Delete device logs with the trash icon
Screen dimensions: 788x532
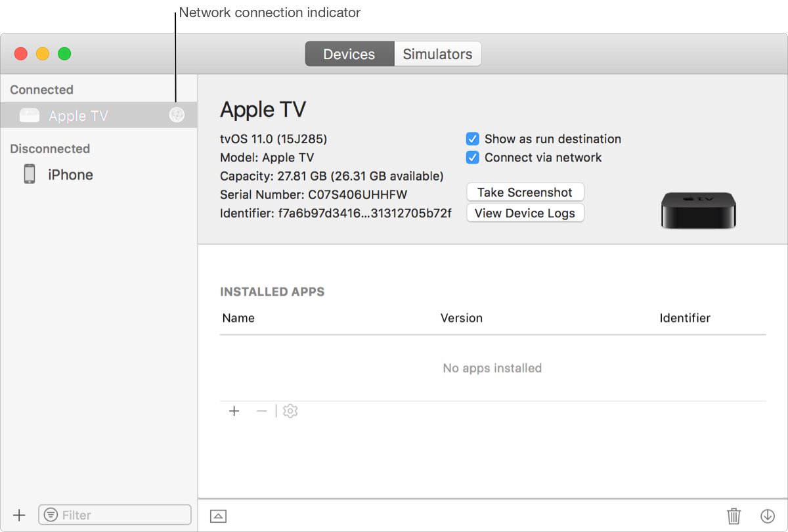point(734,516)
